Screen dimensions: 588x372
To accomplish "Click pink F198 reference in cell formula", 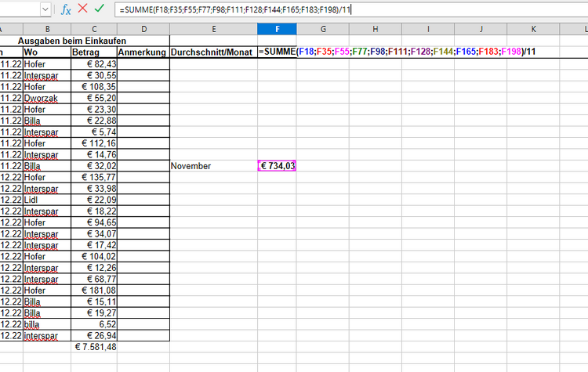I will click(x=512, y=52).
